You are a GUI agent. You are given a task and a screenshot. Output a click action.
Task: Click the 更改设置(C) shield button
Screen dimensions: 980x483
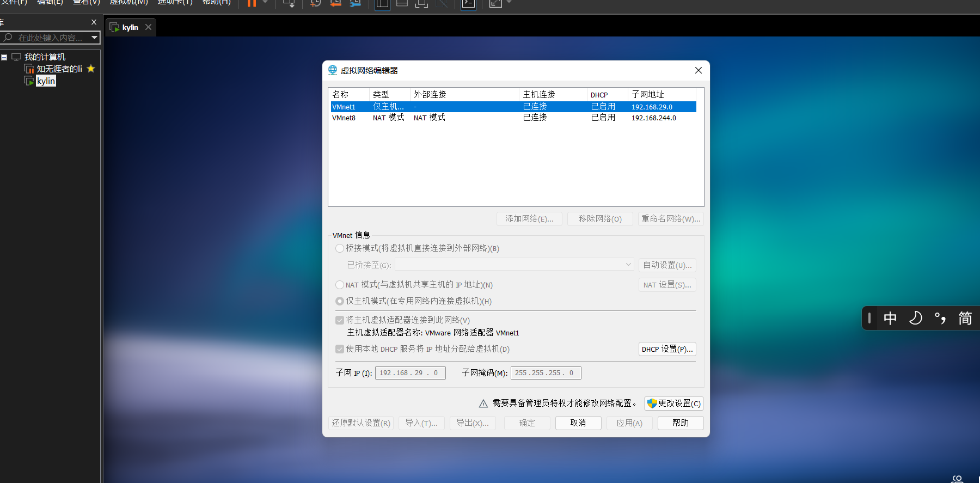pos(674,403)
